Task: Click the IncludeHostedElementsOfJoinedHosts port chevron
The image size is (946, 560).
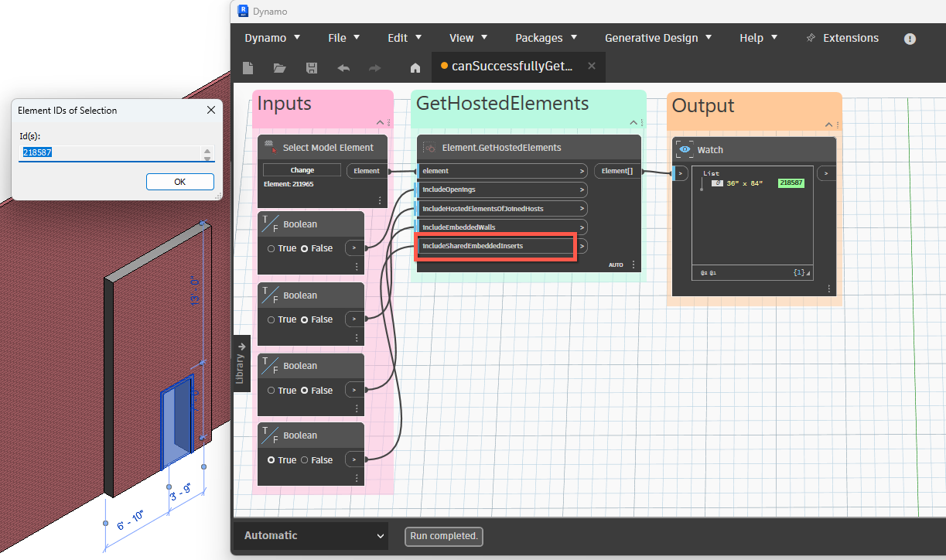Action: coord(582,209)
